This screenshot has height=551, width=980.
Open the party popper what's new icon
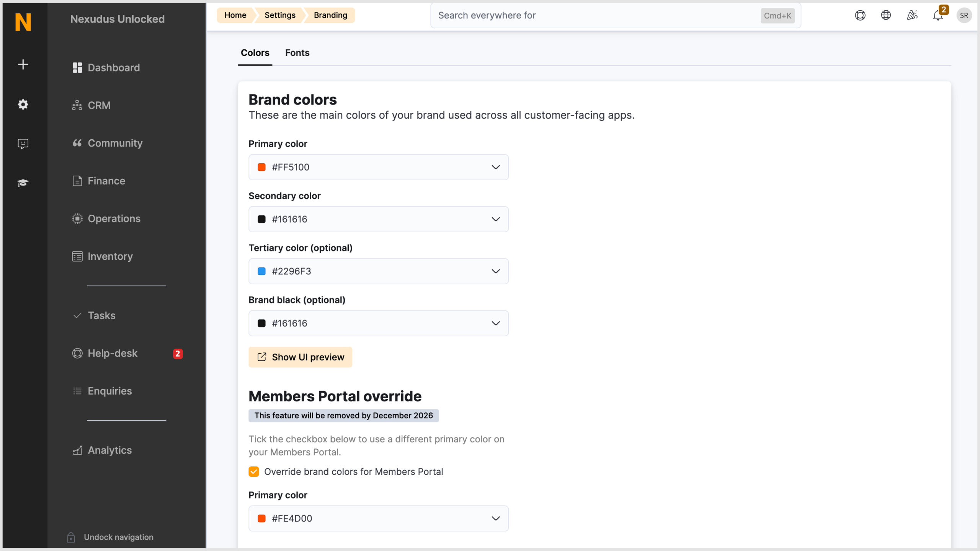[912, 15]
